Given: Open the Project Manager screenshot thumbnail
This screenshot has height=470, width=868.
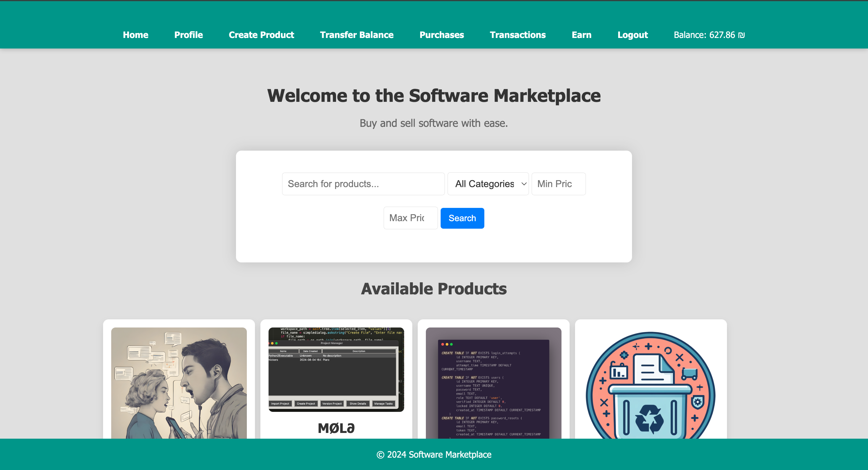Looking at the screenshot, I should pyautogui.click(x=336, y=369).
